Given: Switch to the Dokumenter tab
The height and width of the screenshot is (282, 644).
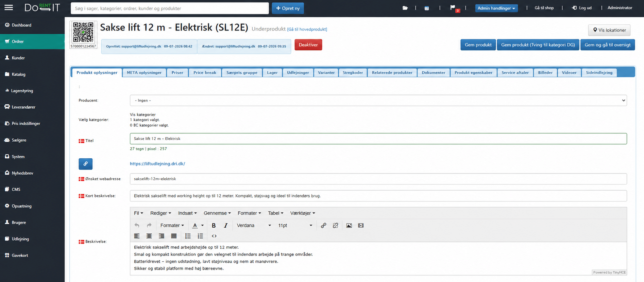Looking at the screenshot, I should coord(434,73).
